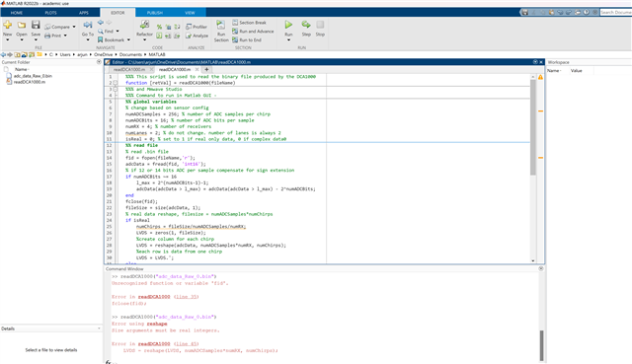632x364 pixels.
Task: Click the Refactor icon
Action: point(144,25)
